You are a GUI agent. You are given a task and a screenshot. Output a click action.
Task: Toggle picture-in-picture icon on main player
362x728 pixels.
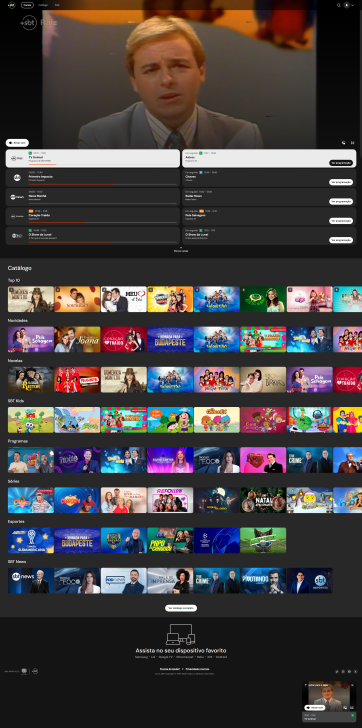click(343, 143)
